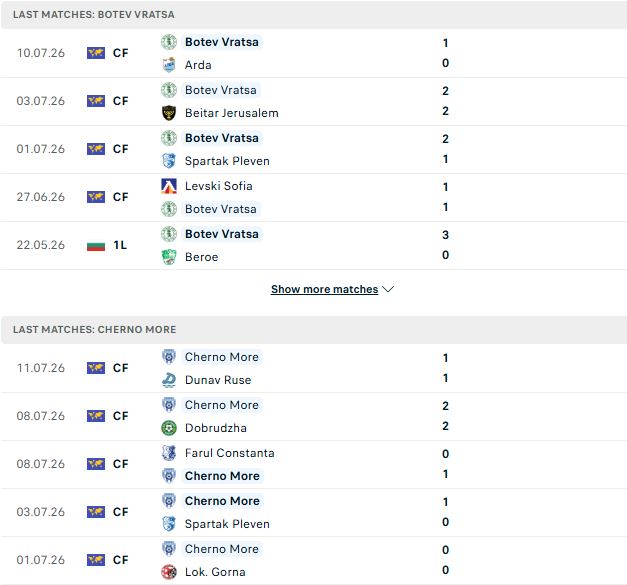The width and height of the screenshot is (627, 585).
Task: Click the Dunav Ruse club logo
Action: pyautogui.click(x=169, y=380)
